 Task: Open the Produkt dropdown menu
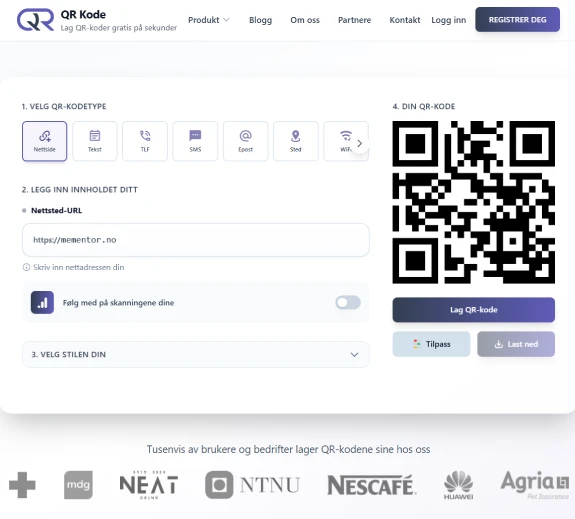(x=209, y=20)
